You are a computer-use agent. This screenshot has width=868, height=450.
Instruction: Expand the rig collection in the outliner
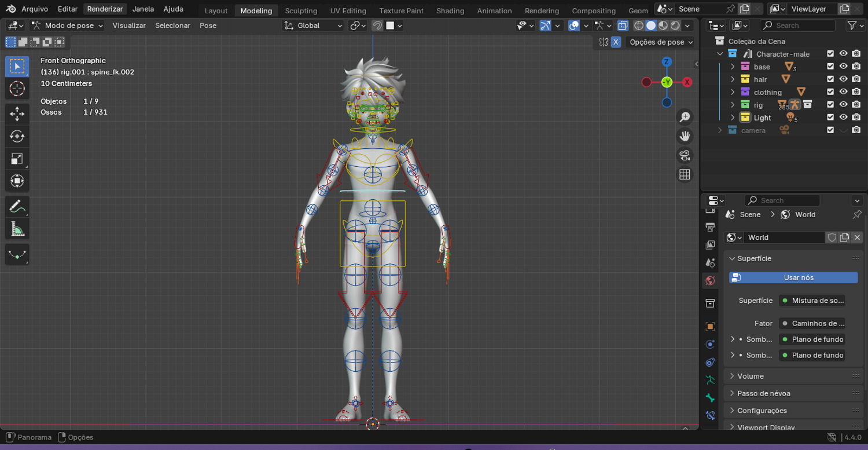click(733, 105)
